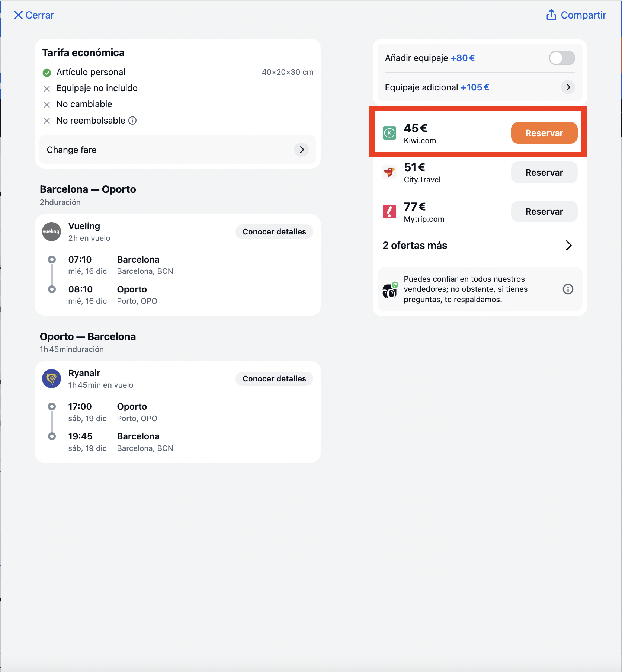Screen dimensions: 622x672
Task: Open the Change fare row
Action: click(x=177, y=150)
